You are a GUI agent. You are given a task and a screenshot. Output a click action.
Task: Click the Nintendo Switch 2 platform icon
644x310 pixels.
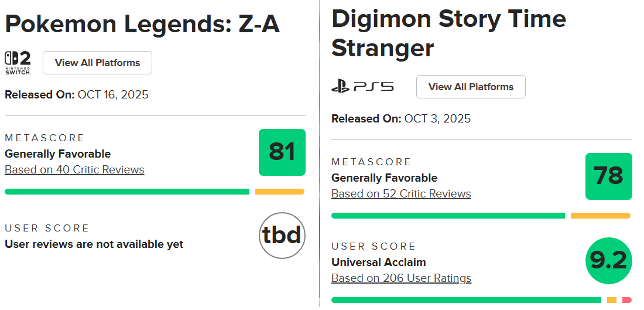pos(18,63)
